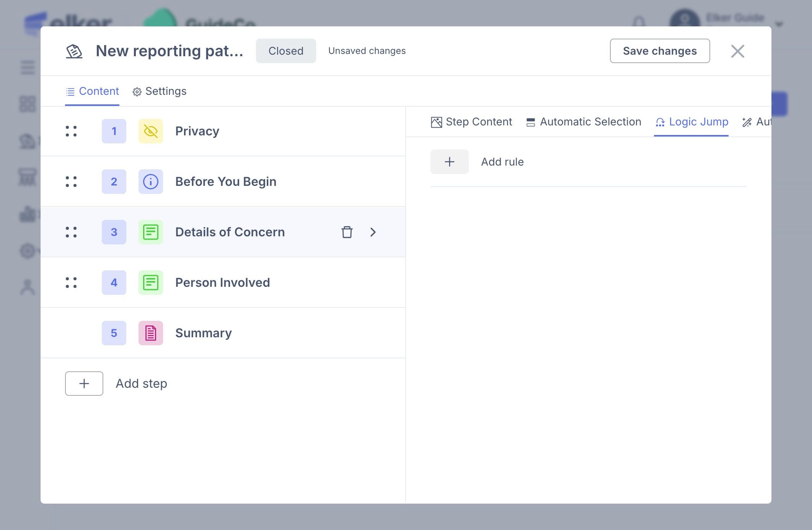The image size is (812, 530).
Task: Click the Closed status badge
Action: pyautogui.click(x=286, y=51)
